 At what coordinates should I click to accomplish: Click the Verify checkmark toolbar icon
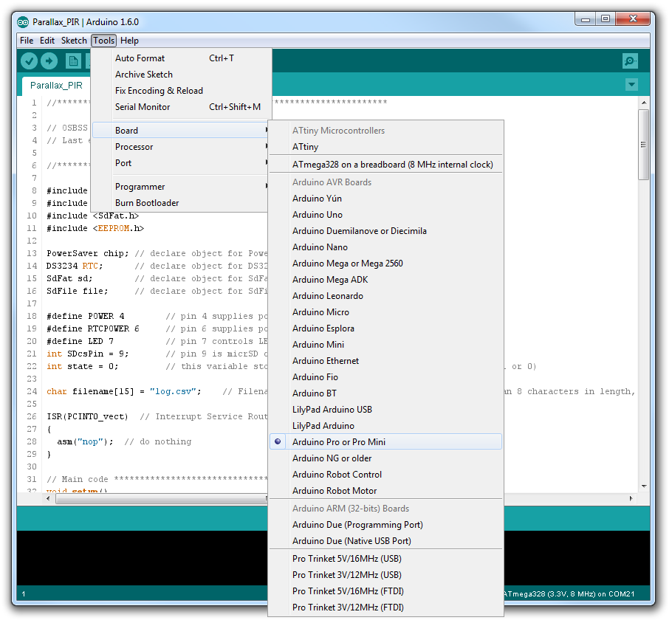click(29, 61)
